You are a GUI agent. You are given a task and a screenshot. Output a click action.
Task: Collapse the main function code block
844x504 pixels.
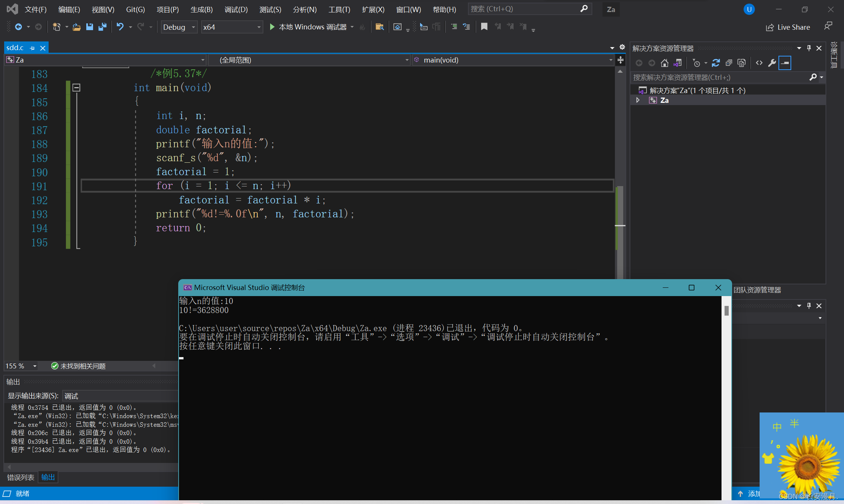pyautogui.click(x=76, y=88)
